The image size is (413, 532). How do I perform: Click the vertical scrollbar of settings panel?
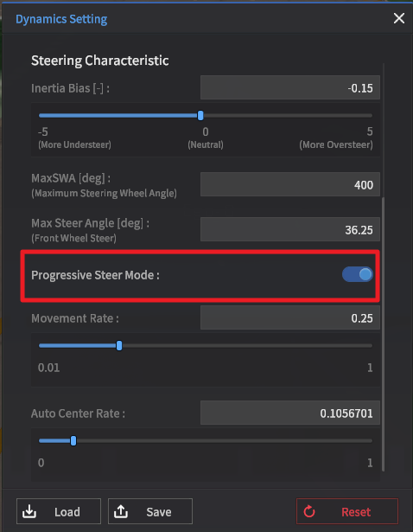tap(383, 334)
